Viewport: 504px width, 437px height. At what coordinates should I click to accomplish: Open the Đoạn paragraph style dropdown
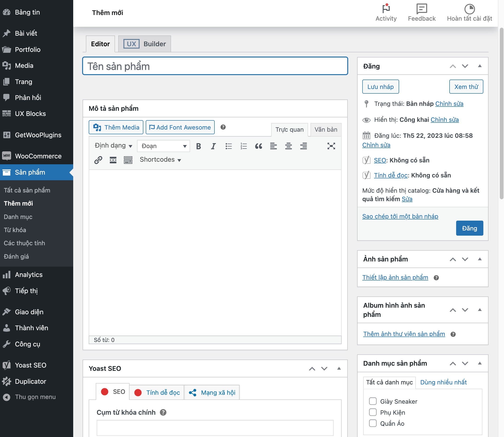[x=163, y=146]
